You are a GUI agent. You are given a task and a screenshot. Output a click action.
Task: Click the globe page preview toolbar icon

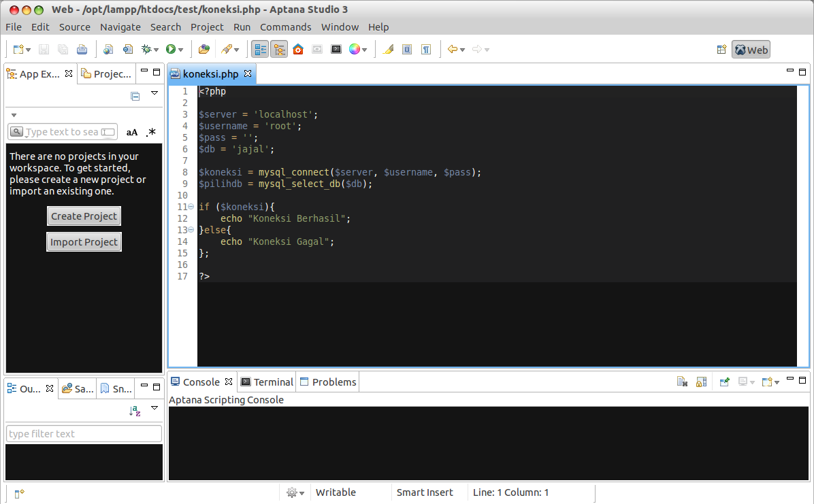point(108,49)
